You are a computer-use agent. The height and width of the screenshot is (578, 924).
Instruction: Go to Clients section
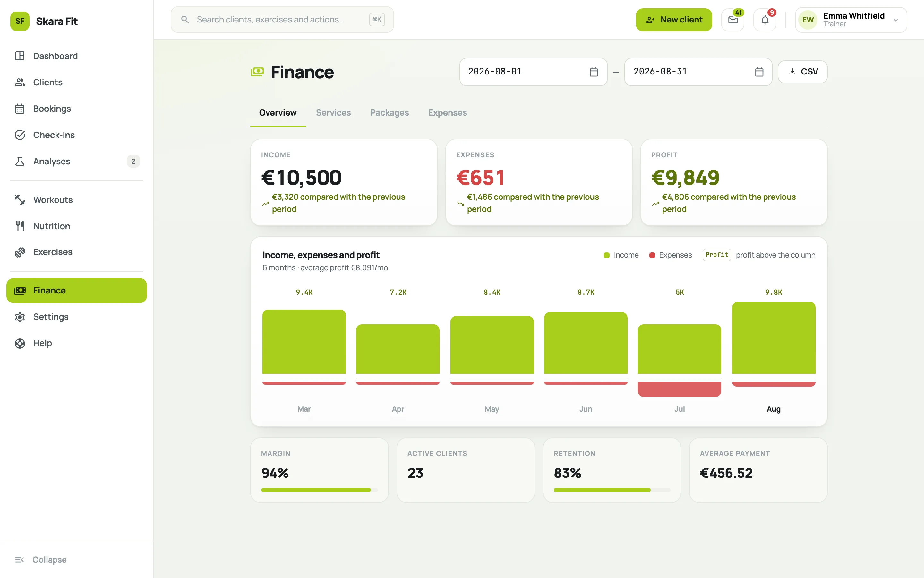[x=76, y=82]
